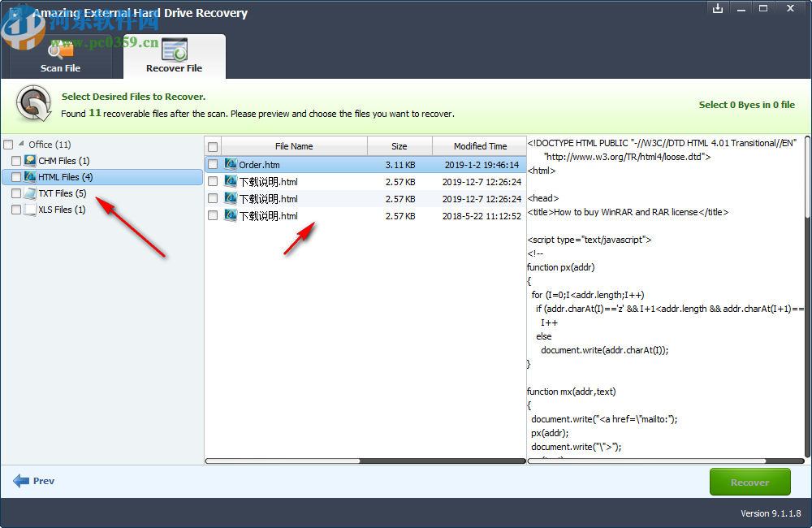Select the HTML Files (4) tree item

point(65,177)
